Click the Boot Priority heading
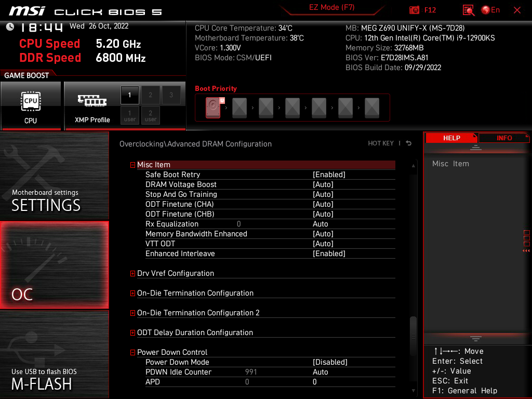This screenshot has height=399, width=532. pyautogui.click(x=216, y=88)
